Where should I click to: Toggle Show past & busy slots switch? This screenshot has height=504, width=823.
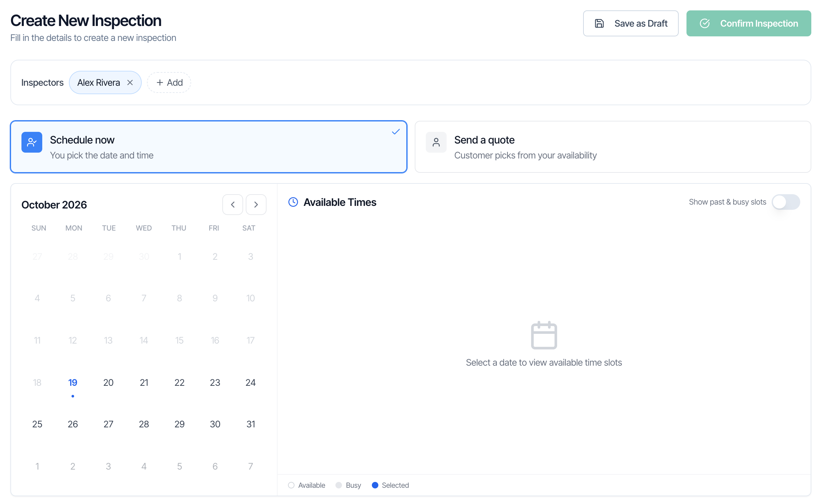pos(786,202)
